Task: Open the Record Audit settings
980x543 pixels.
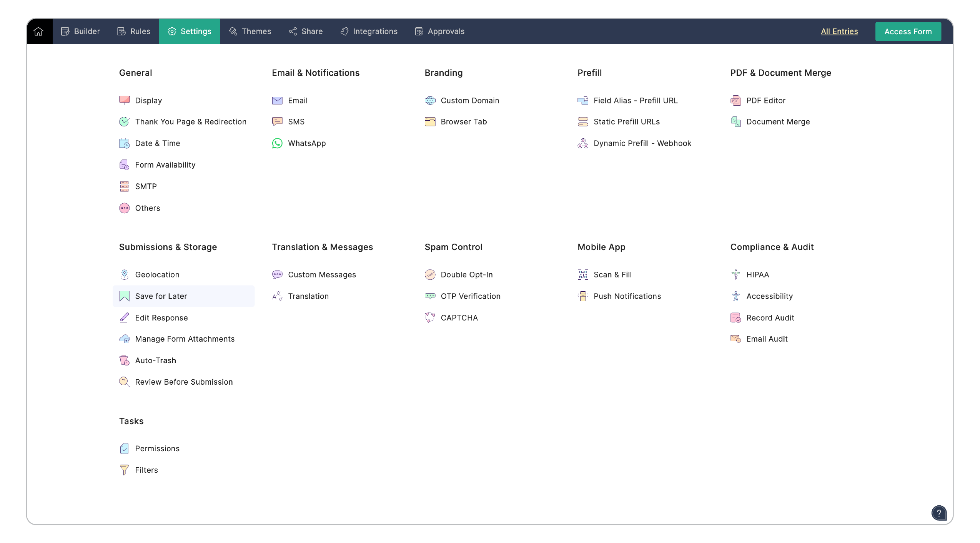Action: pos(770,318)
